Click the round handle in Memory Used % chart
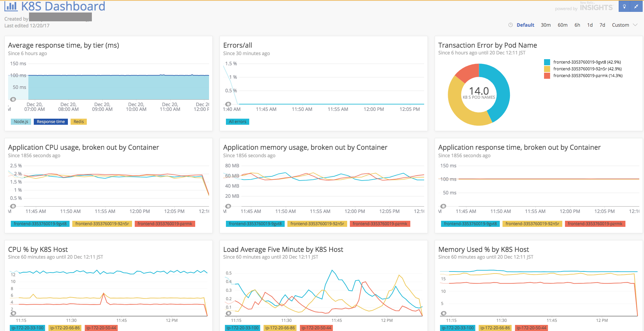The width and height of the screenshot is (644, 331). [x=444, y=313]
